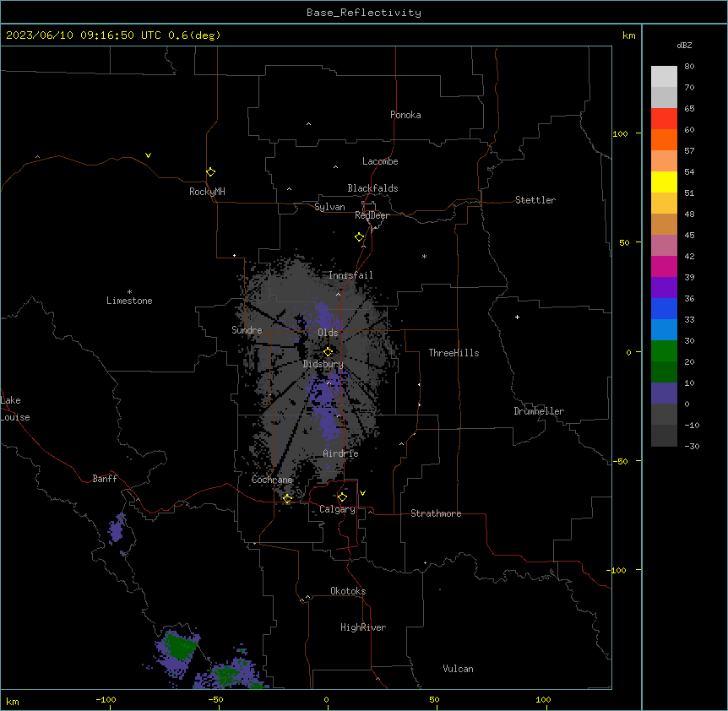Select the yellow 54 dBZ legend swatch
Image resolution: width=728 pixels, height=711 pixels.
point(664,182)
